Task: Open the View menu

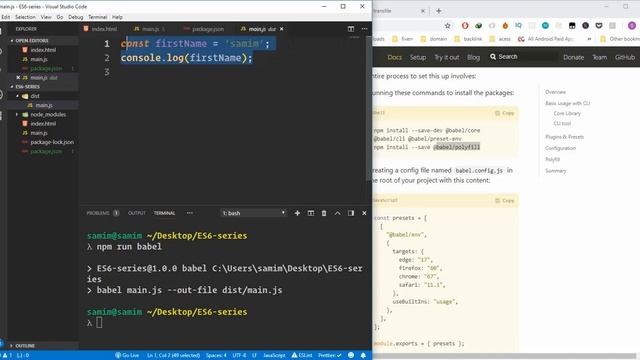Action: pos(46,17)
